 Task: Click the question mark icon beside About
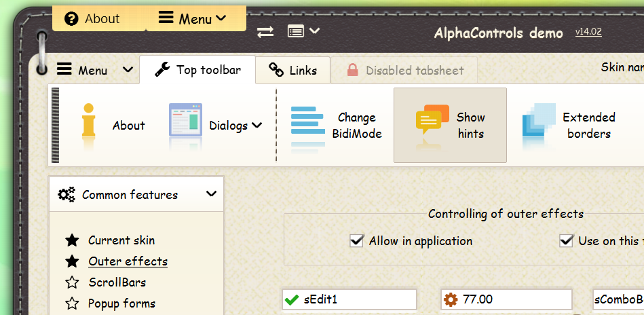click(71, 19)
